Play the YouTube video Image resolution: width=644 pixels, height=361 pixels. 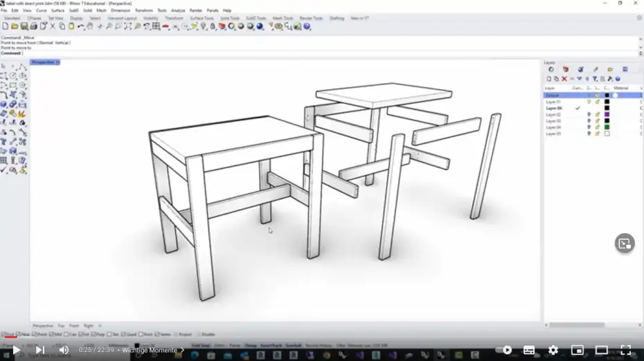point(17,350)
